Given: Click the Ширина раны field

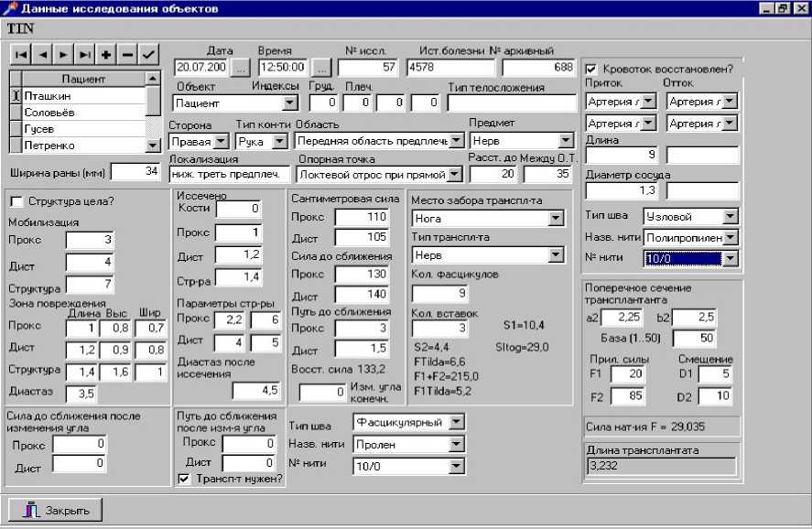Looking at the screenshot, I should click(135, 171).
